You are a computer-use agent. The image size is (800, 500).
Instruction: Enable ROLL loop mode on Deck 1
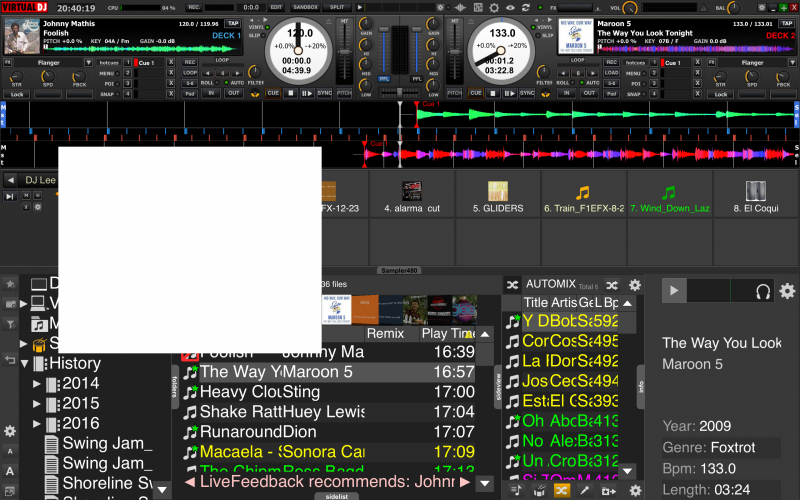click(210, 83)
